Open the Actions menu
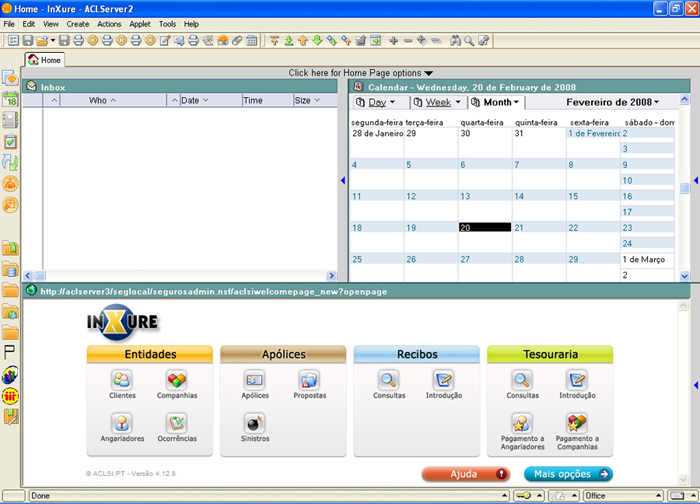 pyautogui.click(x=109, y=24)
